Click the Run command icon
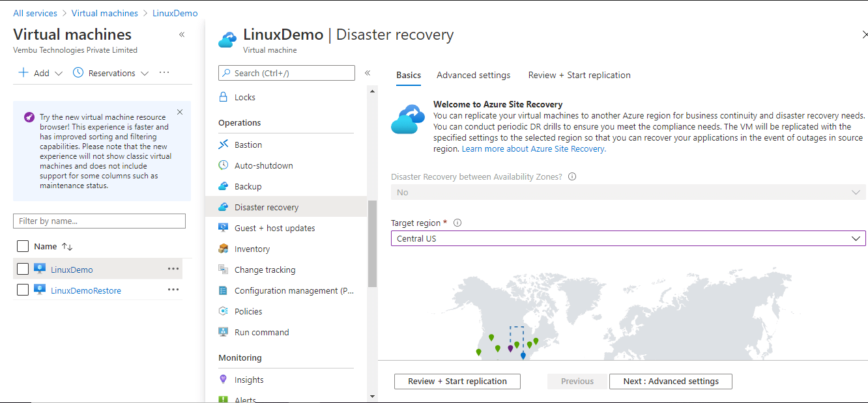868x403 pixels. pos(223,332)
